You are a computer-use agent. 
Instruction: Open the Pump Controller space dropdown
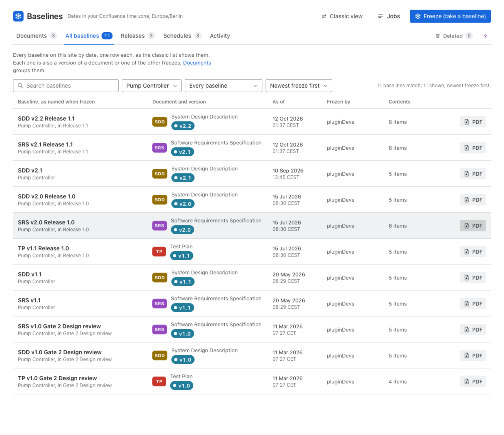click(x=151, y=86)
